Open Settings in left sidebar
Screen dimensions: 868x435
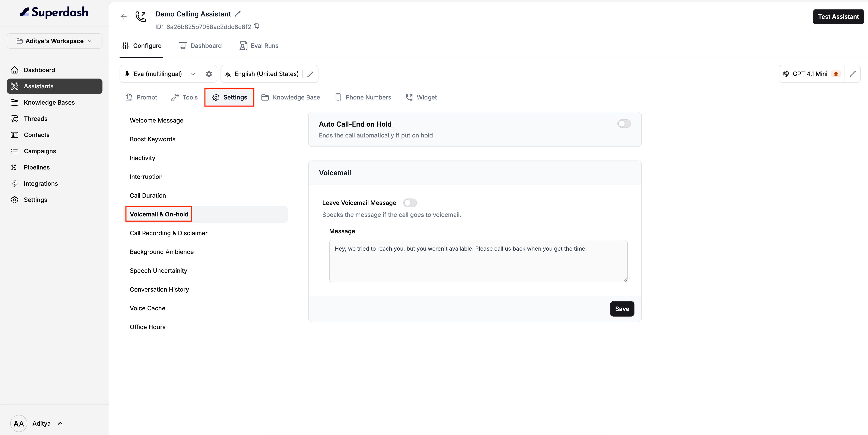(55, 200)
